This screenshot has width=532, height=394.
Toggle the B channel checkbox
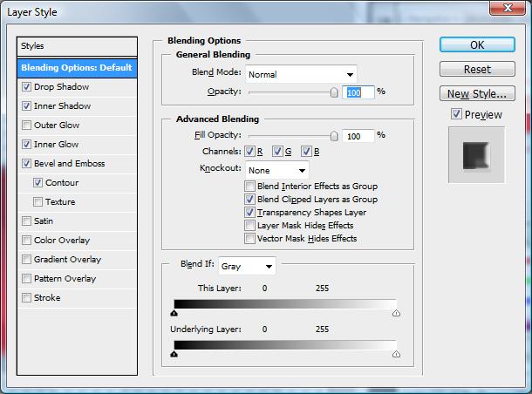click(306, 151)
